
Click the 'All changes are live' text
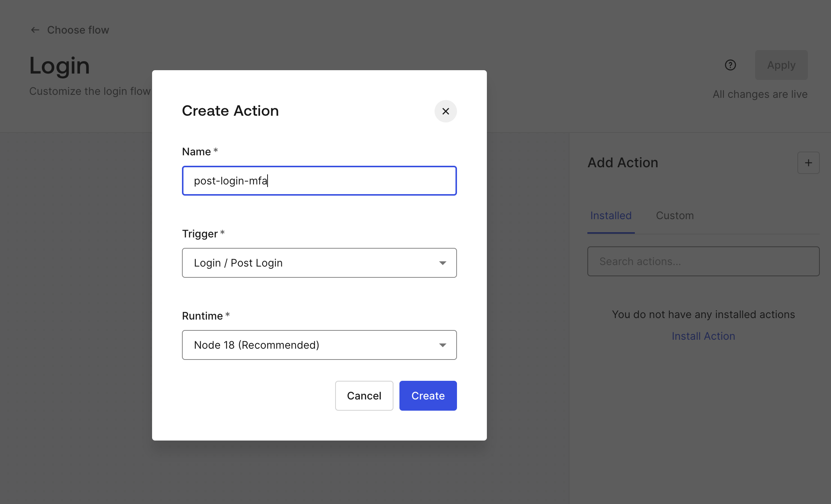(x=760, y=94)
